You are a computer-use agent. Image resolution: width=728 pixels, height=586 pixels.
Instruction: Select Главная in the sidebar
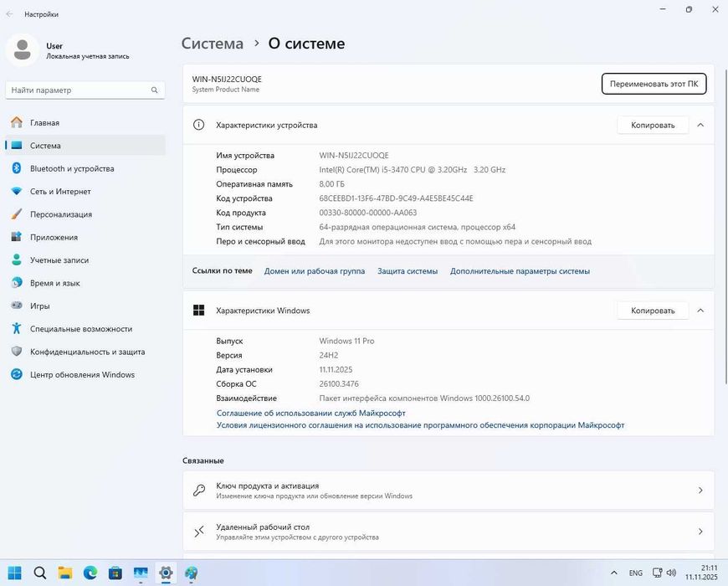click(x=85, y=122)
